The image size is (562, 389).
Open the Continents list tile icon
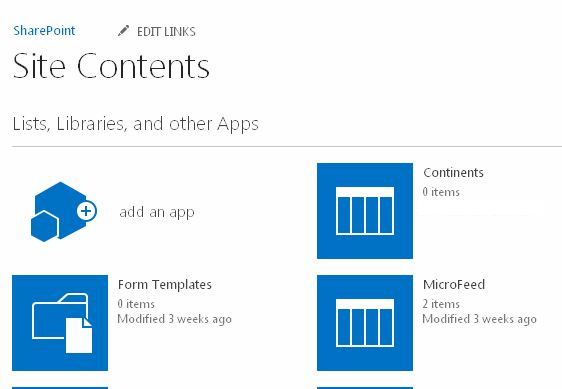(x=365, y=211)
